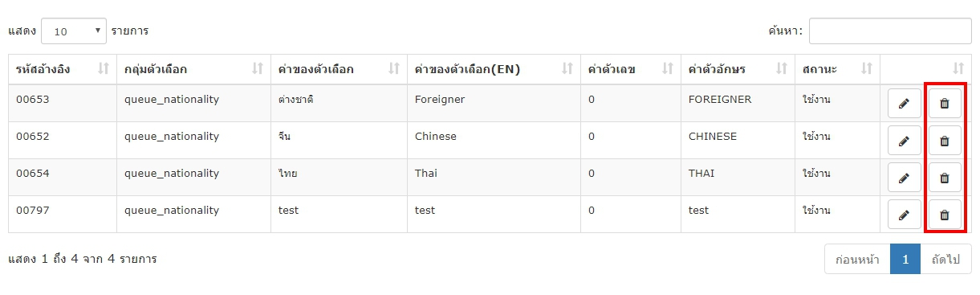Click the pencil icon for Chinese row
980x295 pixels.
point(905,141)
